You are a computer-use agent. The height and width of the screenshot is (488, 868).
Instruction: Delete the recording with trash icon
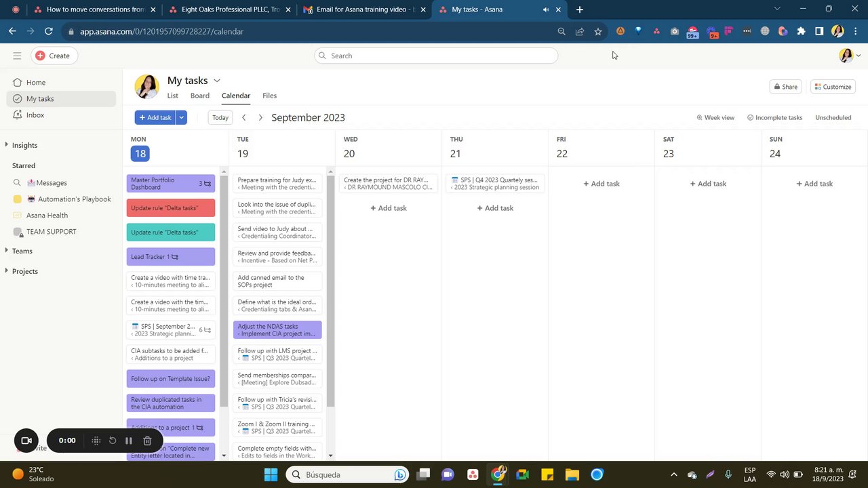pyautogui.click(x=147, y=441)
